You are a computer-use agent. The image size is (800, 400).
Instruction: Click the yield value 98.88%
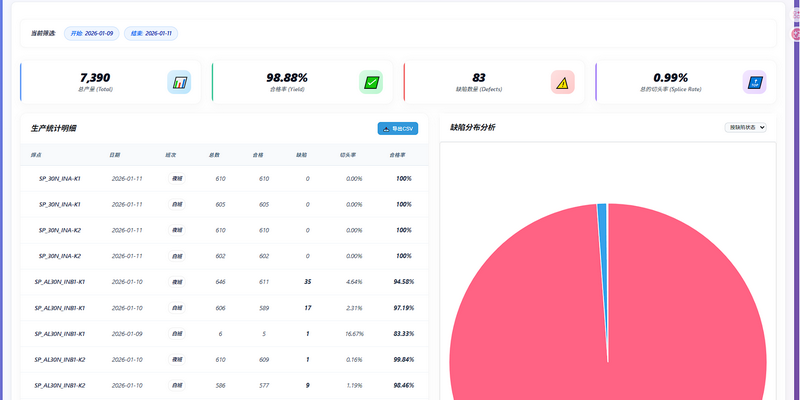(x=287, y=78)
